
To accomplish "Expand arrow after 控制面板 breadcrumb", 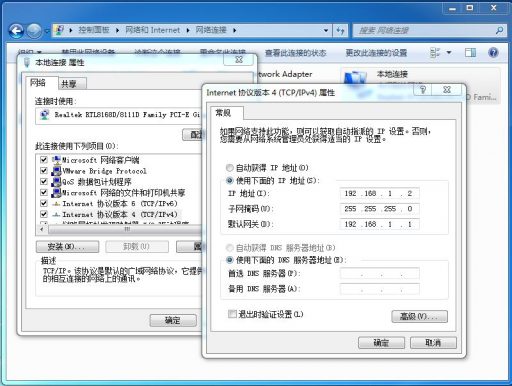I will [117, 30].
